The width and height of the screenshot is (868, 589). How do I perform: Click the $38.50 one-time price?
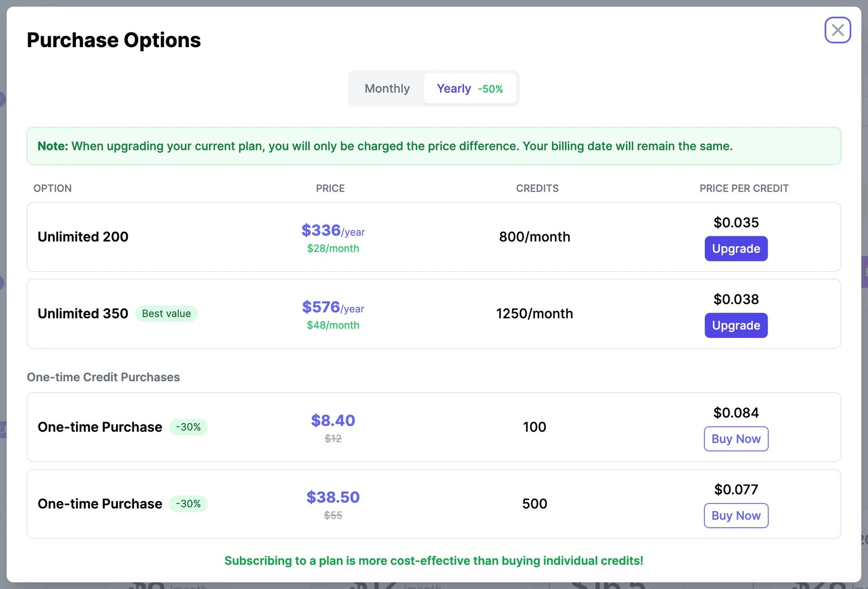coord(333,497)
